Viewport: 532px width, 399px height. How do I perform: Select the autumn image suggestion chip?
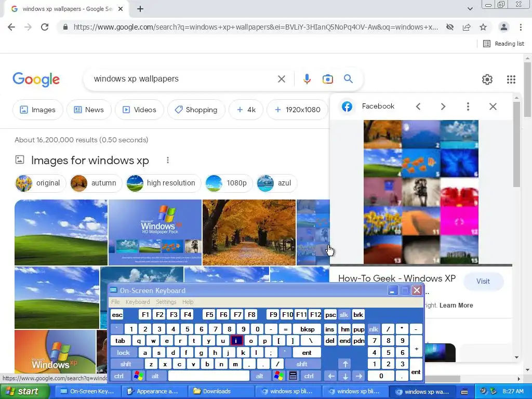coord(96,183)
